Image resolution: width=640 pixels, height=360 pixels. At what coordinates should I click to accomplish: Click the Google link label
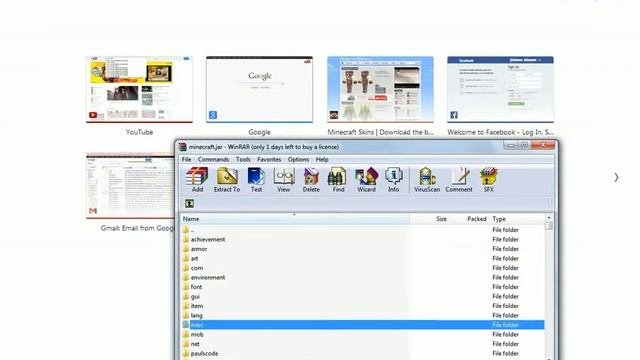point(259,132)
